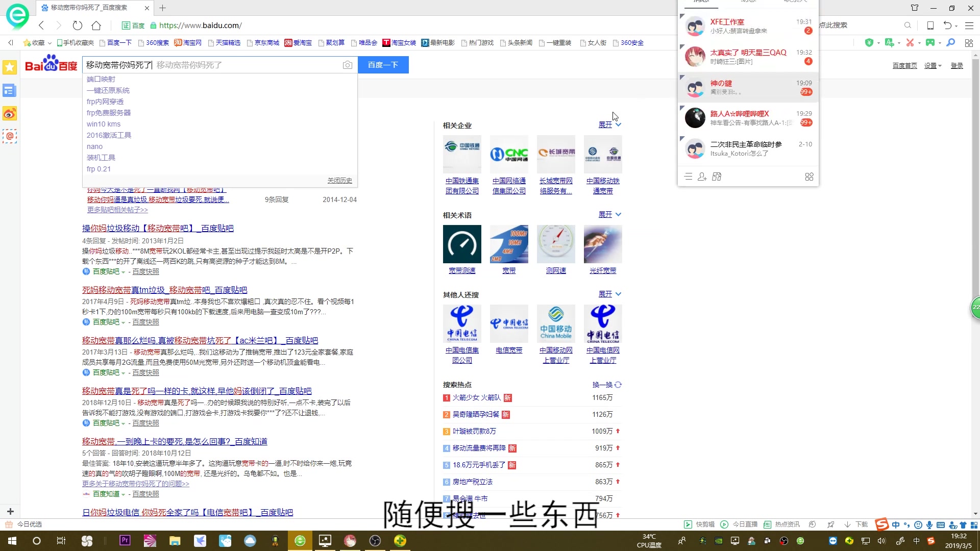Open 百度知道 dropdown under 移动宽带 result
Screen dimensions: 980x551
123,494
